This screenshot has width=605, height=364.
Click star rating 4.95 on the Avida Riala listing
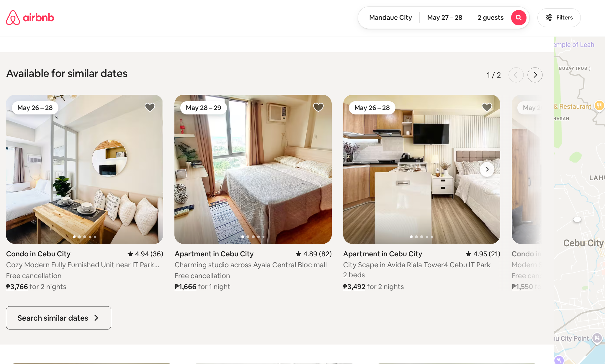(483, 254)
